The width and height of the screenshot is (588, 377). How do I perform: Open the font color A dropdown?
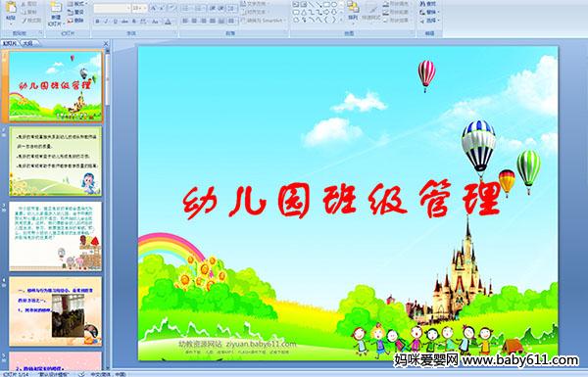(x=168, y=22)
